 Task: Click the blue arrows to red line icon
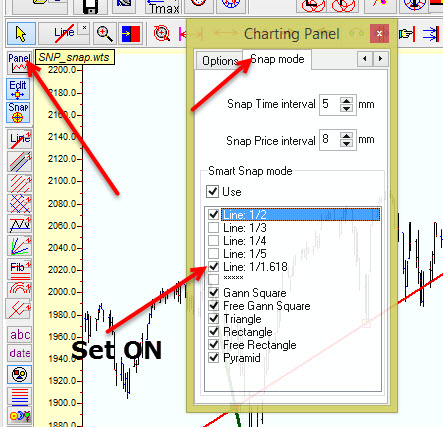(431, 34)
